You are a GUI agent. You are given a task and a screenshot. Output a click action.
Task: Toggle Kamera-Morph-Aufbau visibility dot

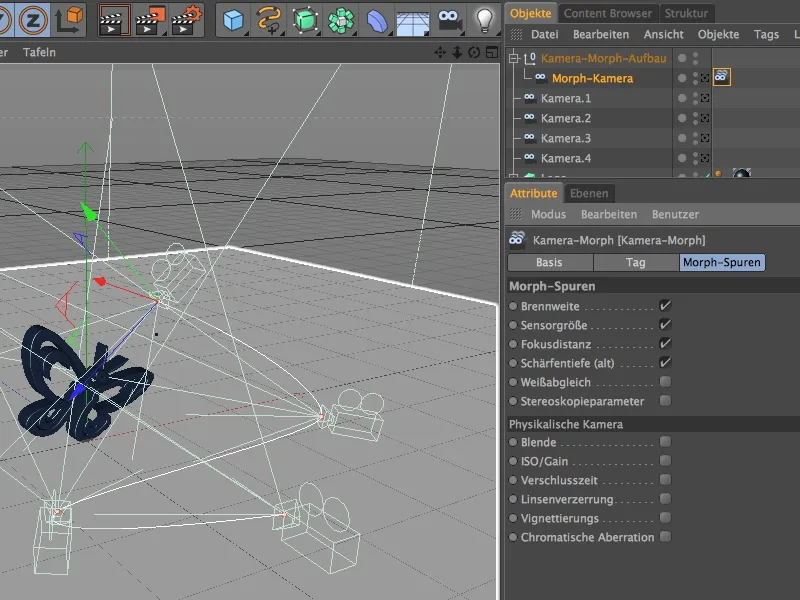[682, 58]
